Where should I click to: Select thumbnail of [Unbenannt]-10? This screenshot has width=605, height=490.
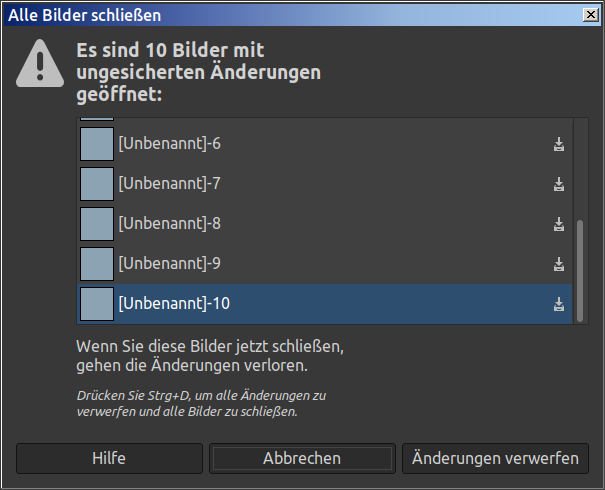pyautogui.click(x=96, y=304)
